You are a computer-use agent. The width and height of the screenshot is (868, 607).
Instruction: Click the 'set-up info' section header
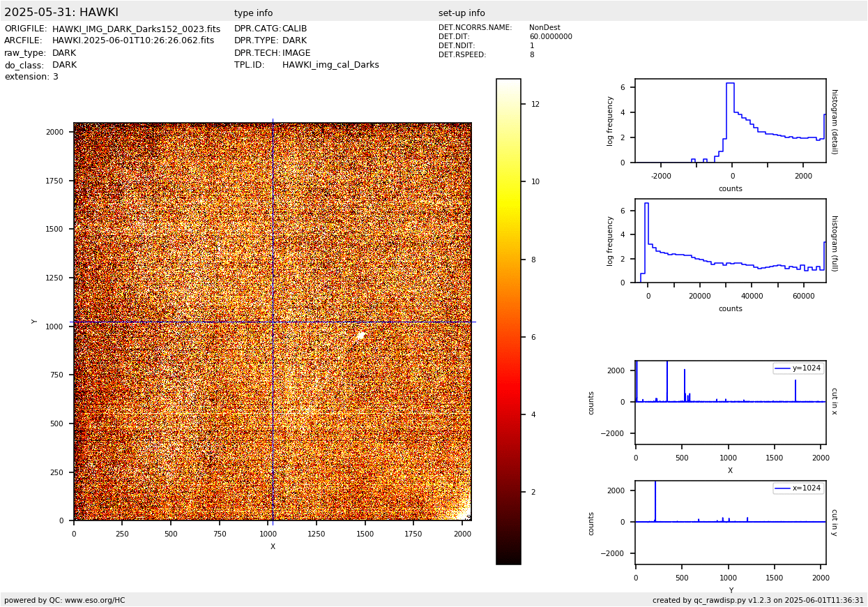462,13
